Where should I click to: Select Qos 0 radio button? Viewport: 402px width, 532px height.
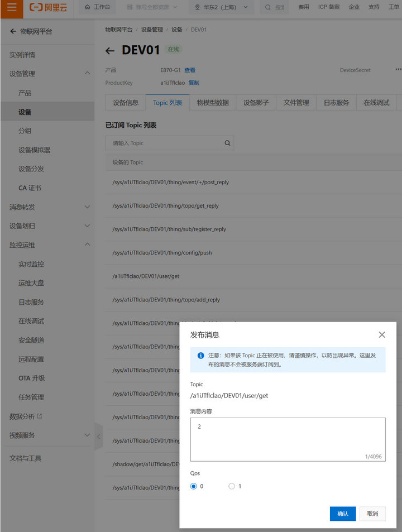pos(194,486)
